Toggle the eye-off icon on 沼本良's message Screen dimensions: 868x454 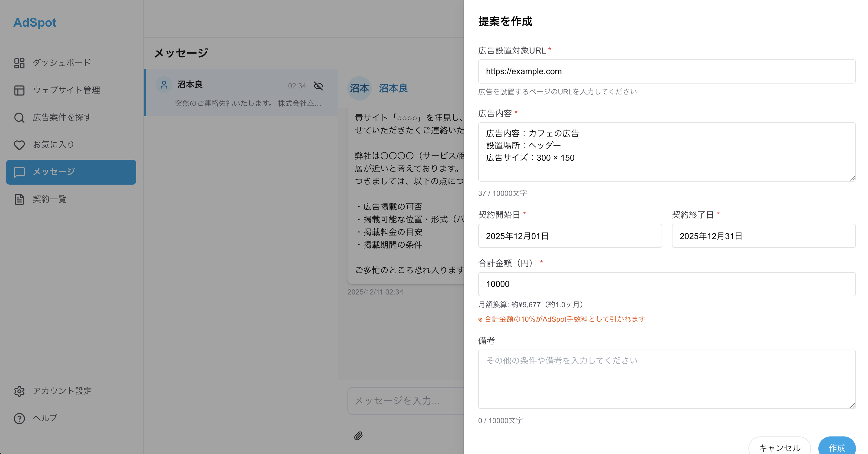click(x=318, y=86)
